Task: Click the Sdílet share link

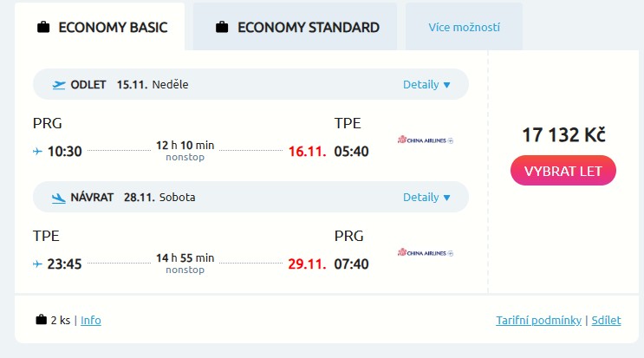Action: click(606, 320)
